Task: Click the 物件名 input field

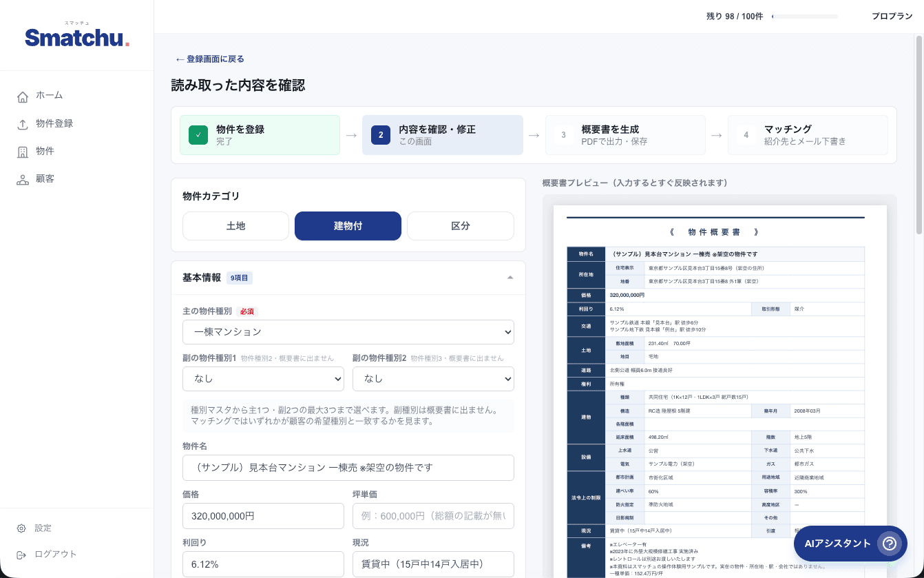Action: 348,468
